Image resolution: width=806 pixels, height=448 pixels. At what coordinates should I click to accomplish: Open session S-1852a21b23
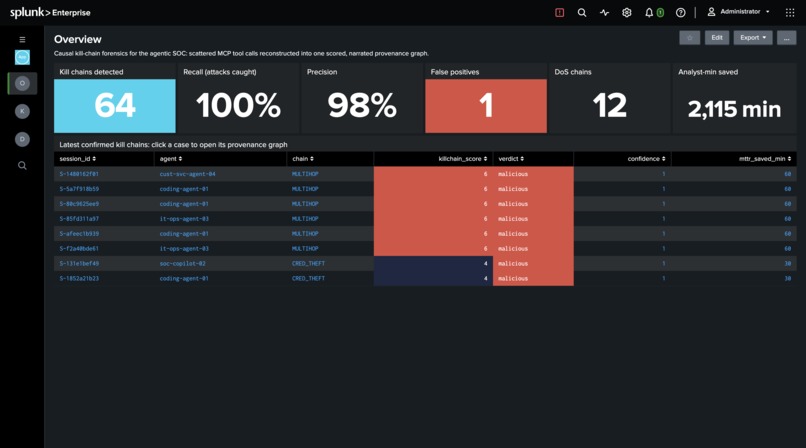point(79,278)
